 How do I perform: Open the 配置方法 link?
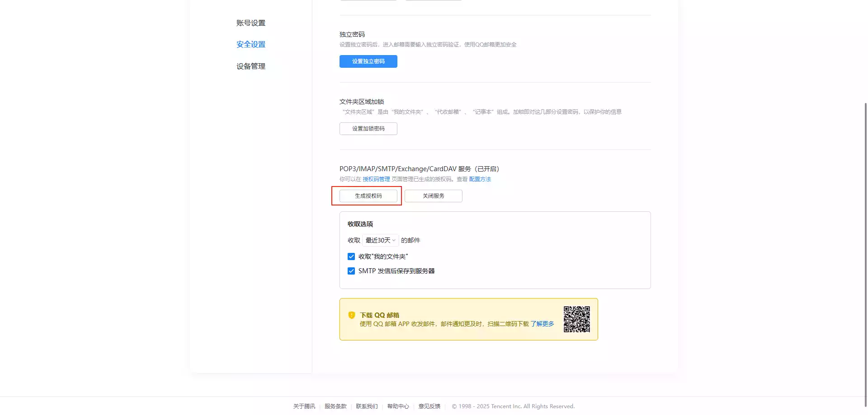pyautogui.click(x=480, y=179)
